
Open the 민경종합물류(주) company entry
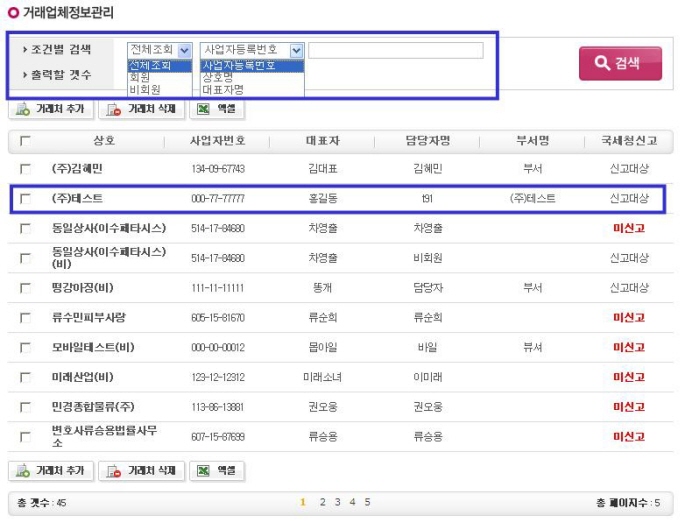click(96, 407)
